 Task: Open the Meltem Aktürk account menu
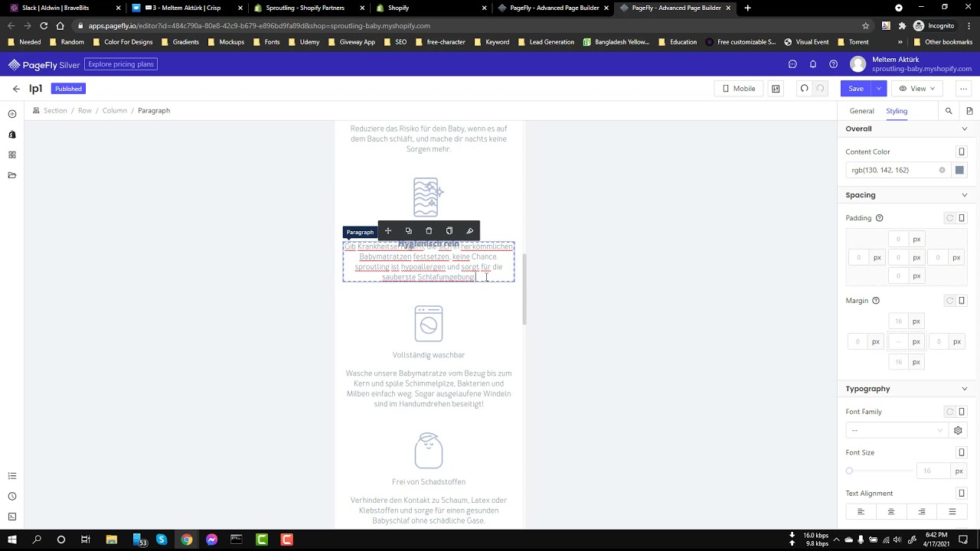click(911, 64)
